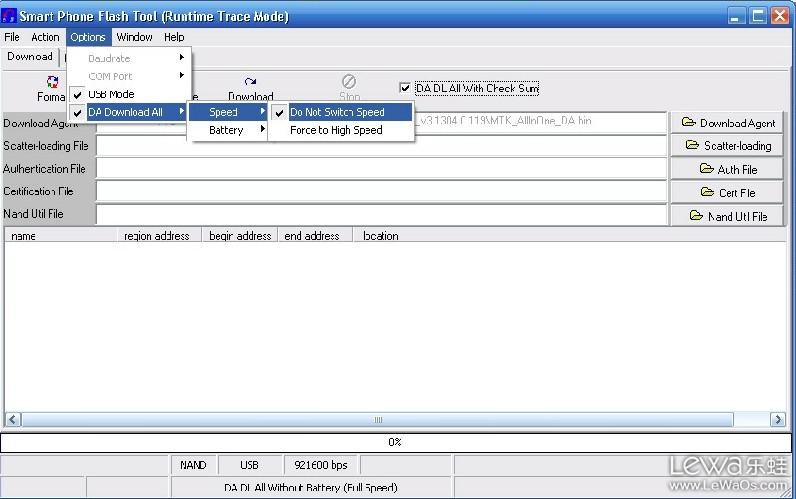Click the Download arrow icon in toolbar
Viewport: 796px width, 499px height.
click(250, 83)
